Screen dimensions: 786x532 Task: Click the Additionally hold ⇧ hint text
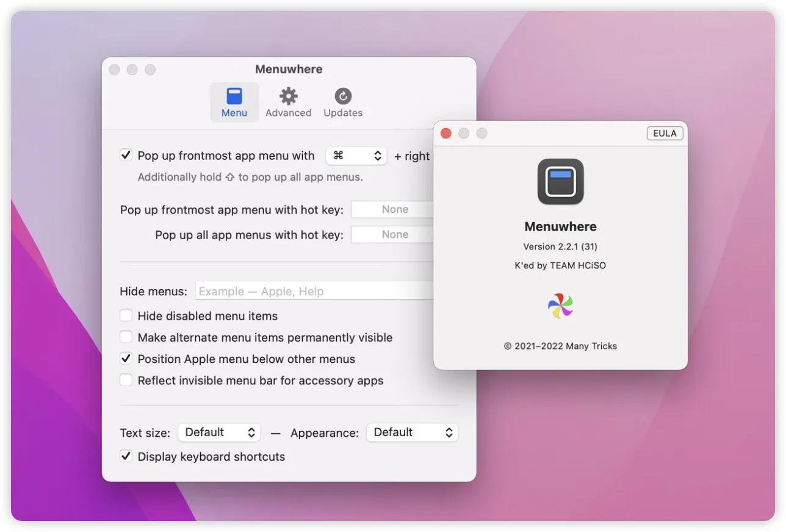[x=250, y=177]
